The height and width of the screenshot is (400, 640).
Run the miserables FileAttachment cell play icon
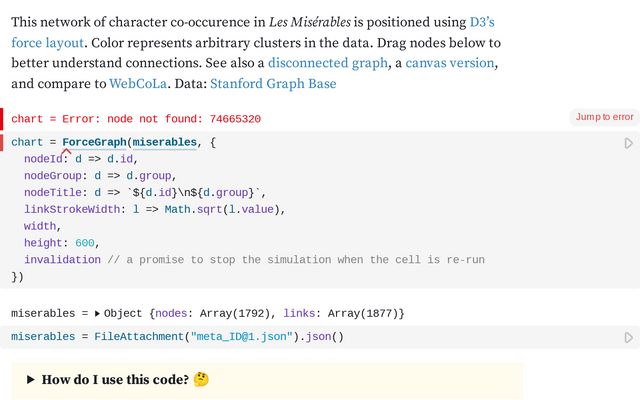pyautogui.click(x=628, y=338)
